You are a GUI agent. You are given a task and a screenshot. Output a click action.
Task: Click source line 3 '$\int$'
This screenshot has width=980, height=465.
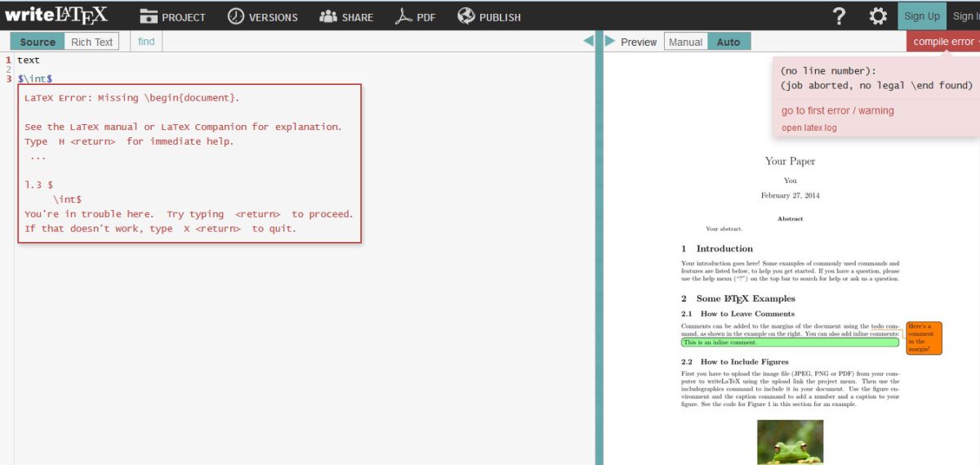35,78
